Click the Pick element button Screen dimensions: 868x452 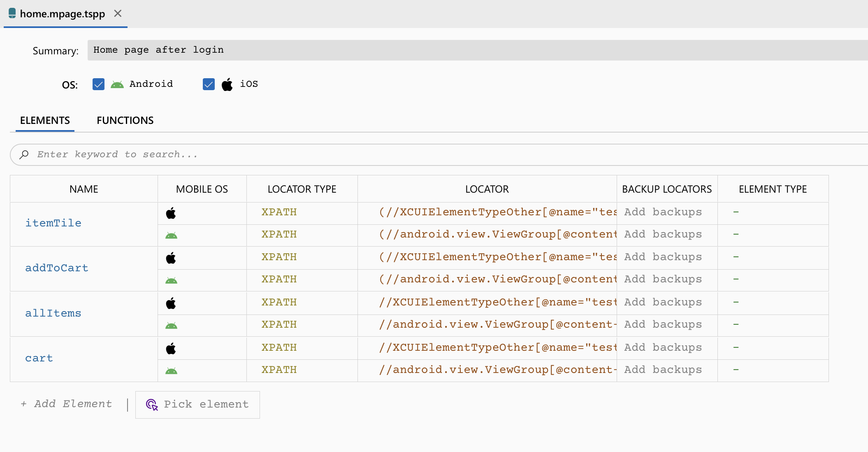(x=197, y=405)
